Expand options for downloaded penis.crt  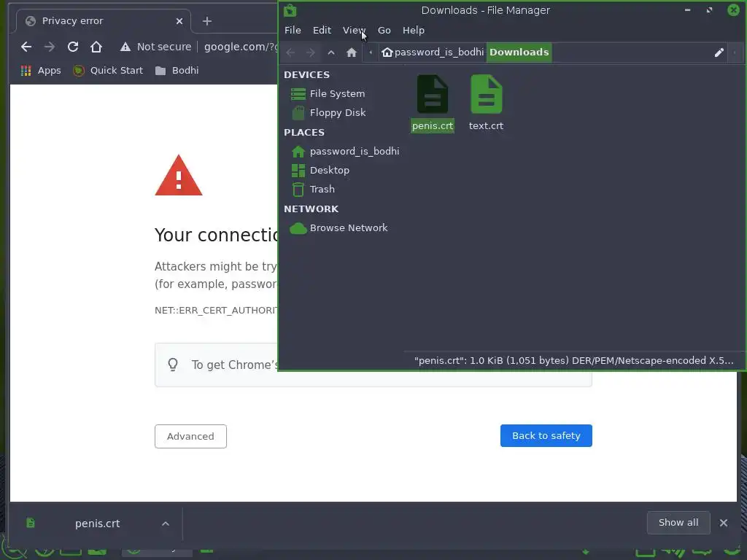tap(166, 524)
